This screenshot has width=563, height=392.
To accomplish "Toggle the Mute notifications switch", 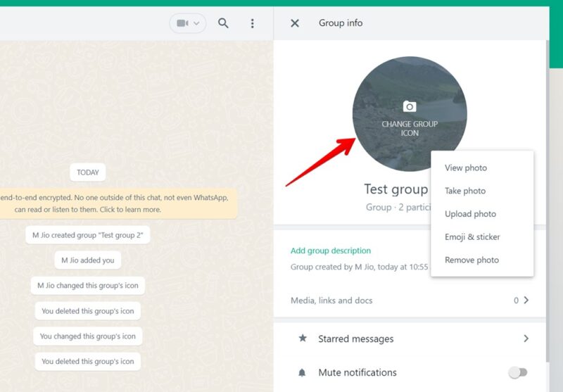I will [x=518, y=372].
